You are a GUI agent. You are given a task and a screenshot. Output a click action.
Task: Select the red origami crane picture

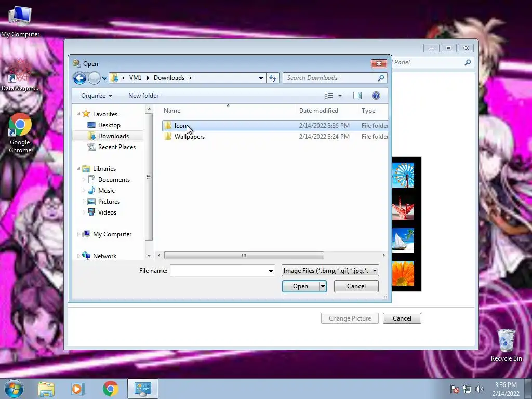[403, 208]
